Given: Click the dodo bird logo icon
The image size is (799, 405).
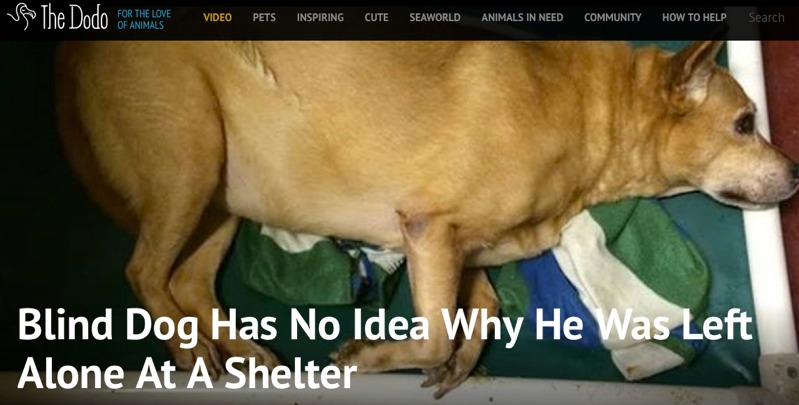Looking at the screenshot, I should point(22,16).
